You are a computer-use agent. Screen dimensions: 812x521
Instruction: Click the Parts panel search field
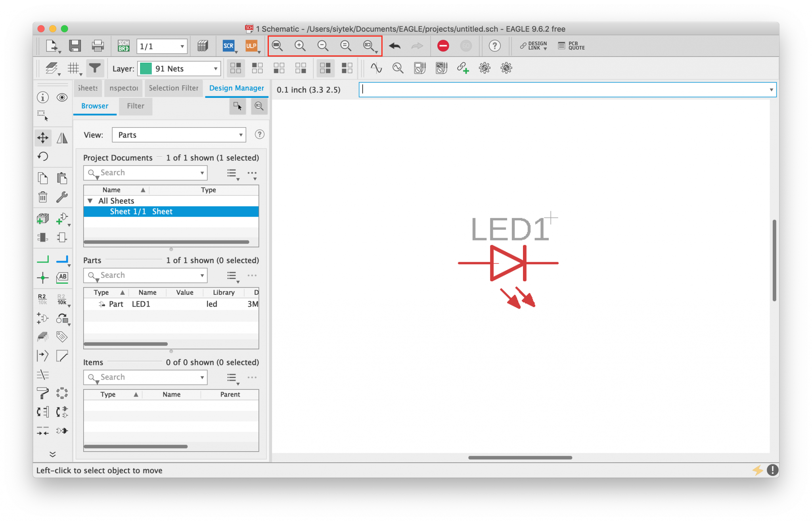(x=145, y=275)
